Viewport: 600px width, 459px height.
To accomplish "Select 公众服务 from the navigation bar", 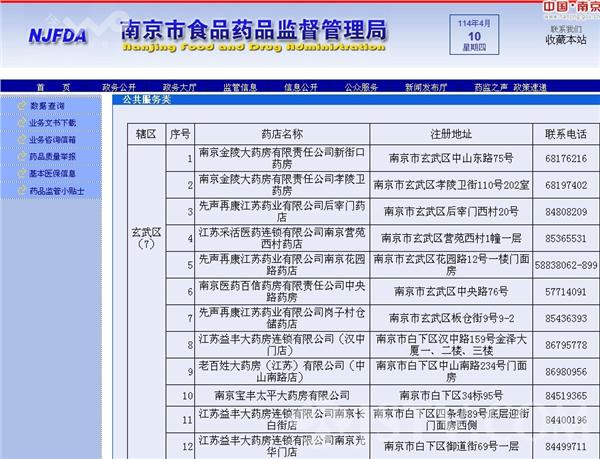I will tap(361, 88).
